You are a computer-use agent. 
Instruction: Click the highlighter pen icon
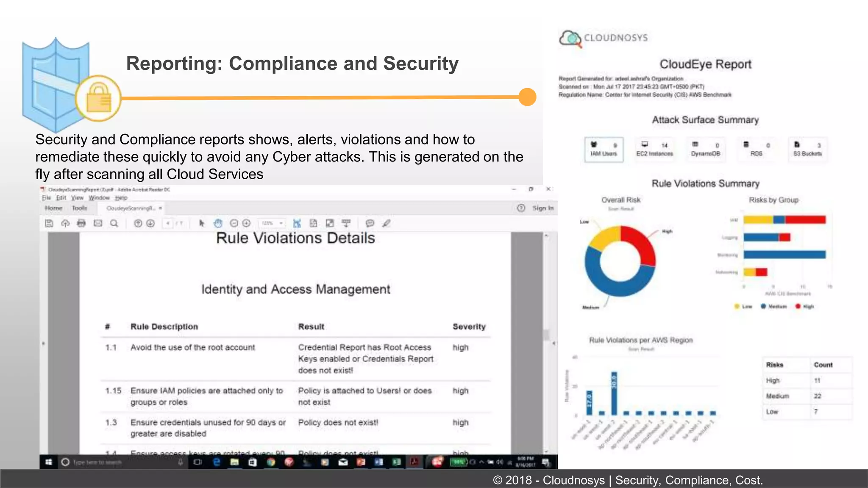tap(386, 223)
